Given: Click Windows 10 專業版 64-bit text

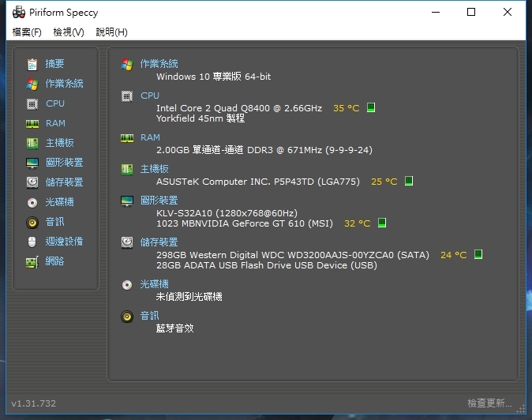Looking at the screenshot, I should click(213, 77).
